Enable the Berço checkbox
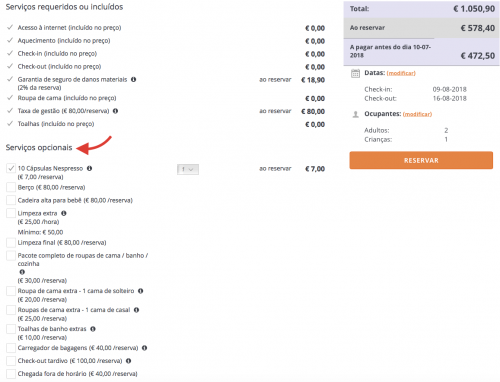The height and width of the screenshot is (382, 500). 11,187
